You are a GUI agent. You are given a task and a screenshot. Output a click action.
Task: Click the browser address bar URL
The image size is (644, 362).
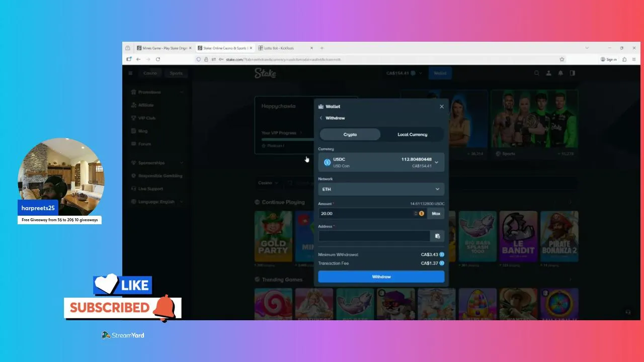[283, 59]
